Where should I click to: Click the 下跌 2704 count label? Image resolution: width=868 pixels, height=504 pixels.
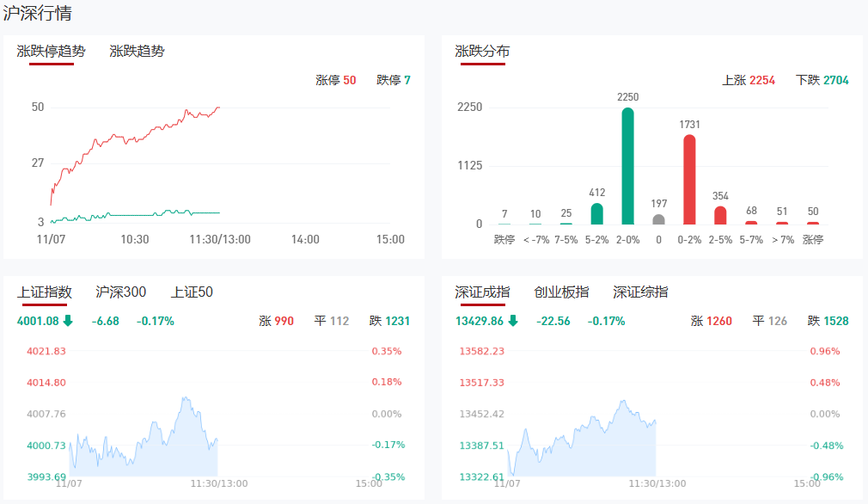coord(822,80)
